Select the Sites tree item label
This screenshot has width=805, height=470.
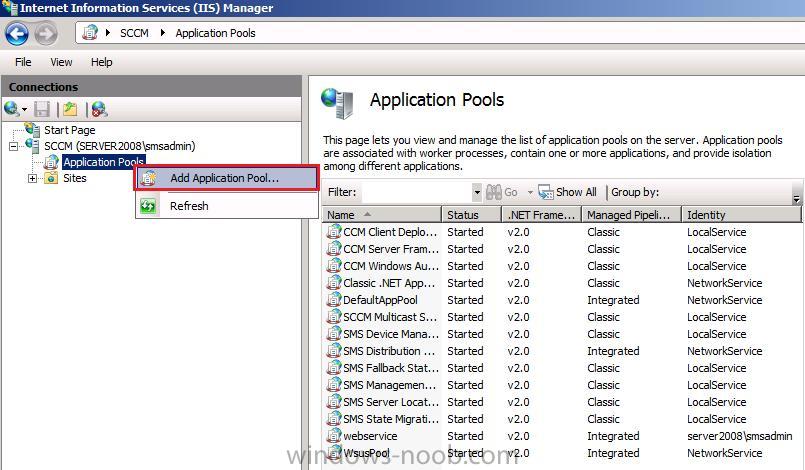[x=74, y=178]
